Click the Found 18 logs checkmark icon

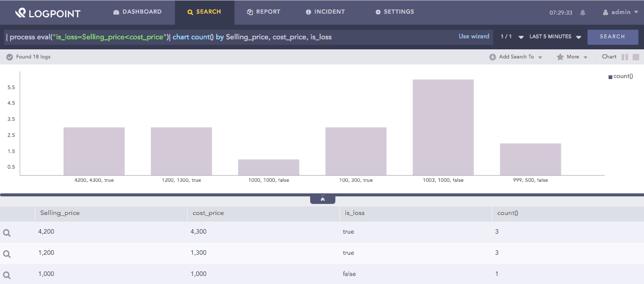10,57
